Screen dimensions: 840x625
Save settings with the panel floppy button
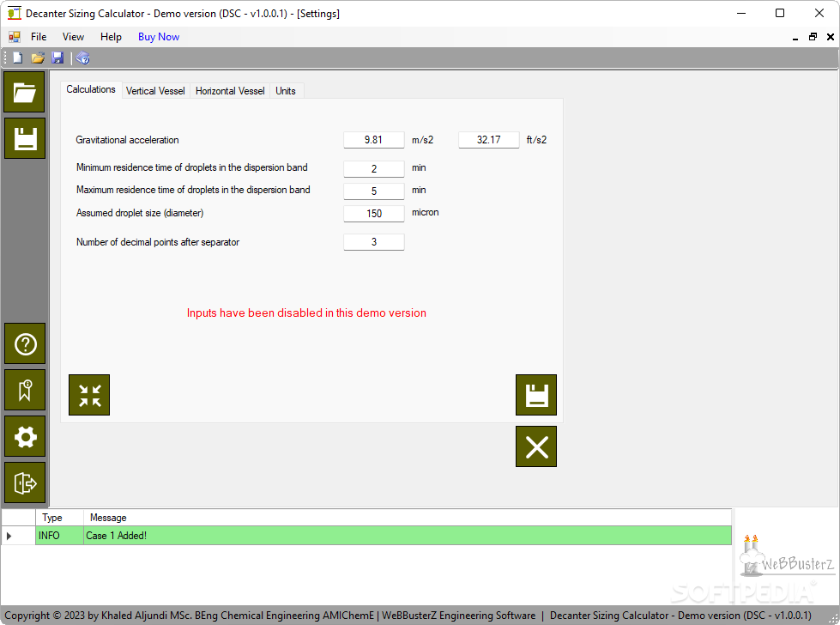tap(536, 395)
